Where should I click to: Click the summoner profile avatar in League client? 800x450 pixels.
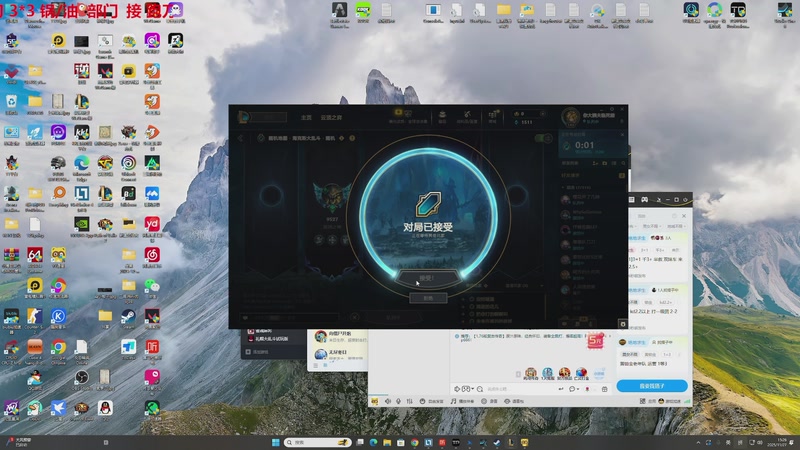tap(571, 117)
